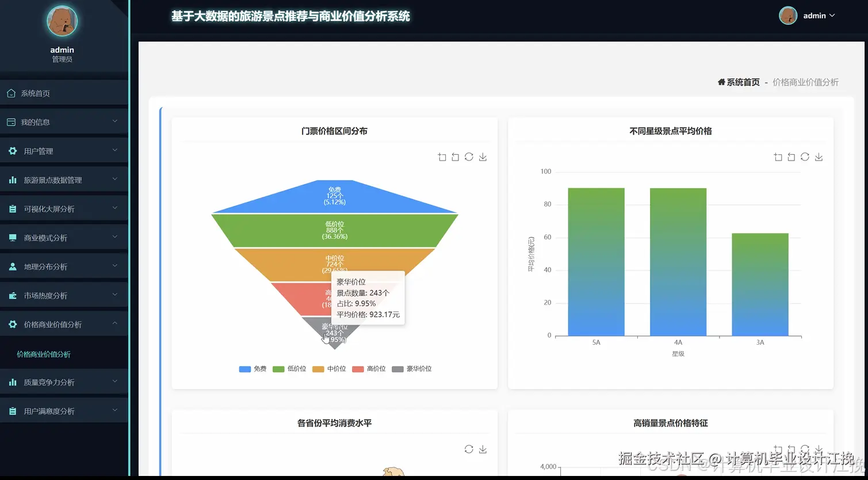Download 不同星级景点平均价格 chart as image
This screenshot has height=480, width=868.
[x=819, y=157]
